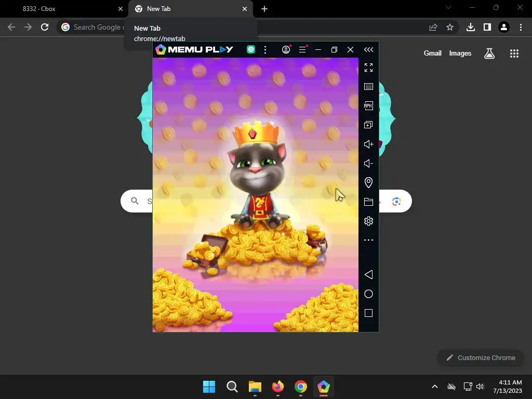Screen dimensions: 532x399
Task: Toggle MEmu fullscreen mode icon
Action: (x=368, y=68)
